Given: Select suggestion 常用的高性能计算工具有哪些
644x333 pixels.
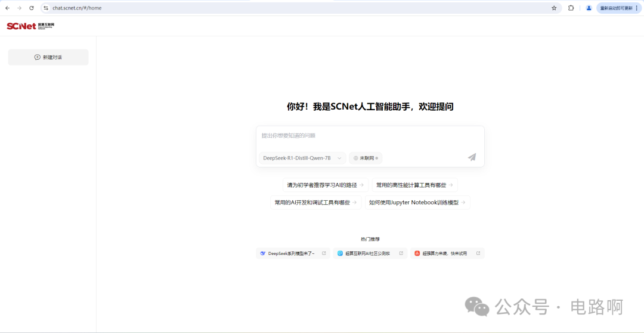Looking at the screenshot, I should point(414,185).
